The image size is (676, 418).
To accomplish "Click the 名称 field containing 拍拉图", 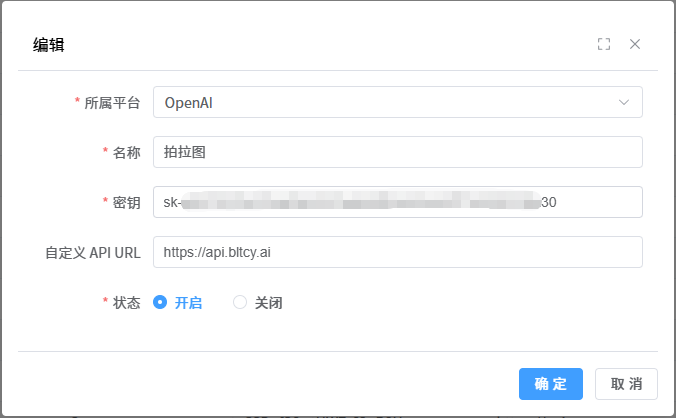I will [x=397, y=152].
